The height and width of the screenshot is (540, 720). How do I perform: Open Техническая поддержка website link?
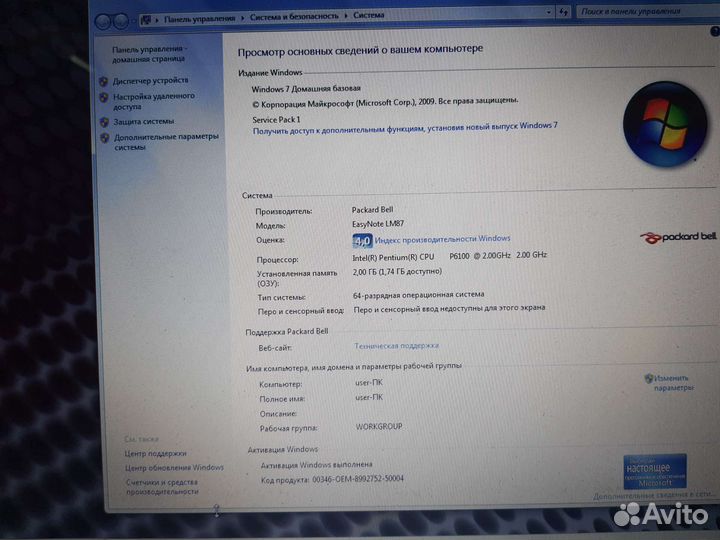pos(396,345)
